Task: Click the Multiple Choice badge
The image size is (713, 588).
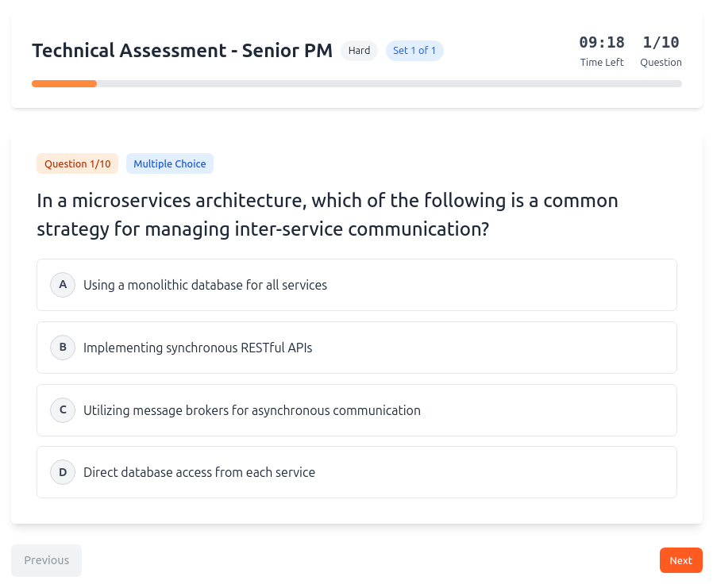Action: tap(169, 163)
